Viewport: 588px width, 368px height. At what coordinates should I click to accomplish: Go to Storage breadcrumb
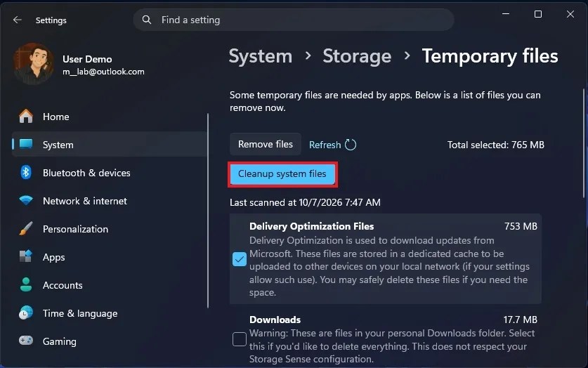point(357,56)
